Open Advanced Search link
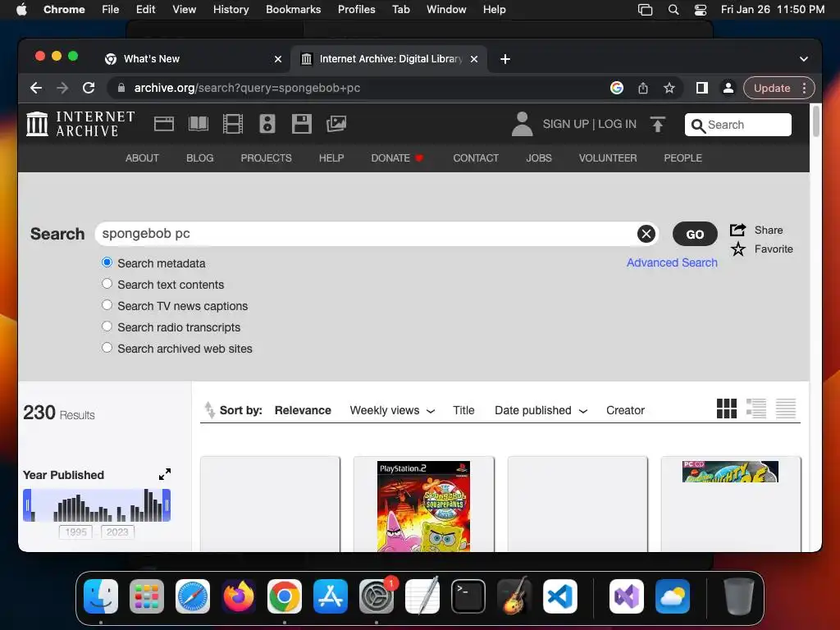The height and width of the screenshot is (630, 840). 672,262
